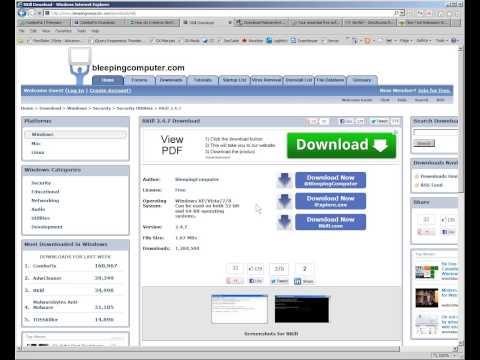Click into the Search Downloads text field
The height and width of the screenshot is (360, 480).
point(436,132)
